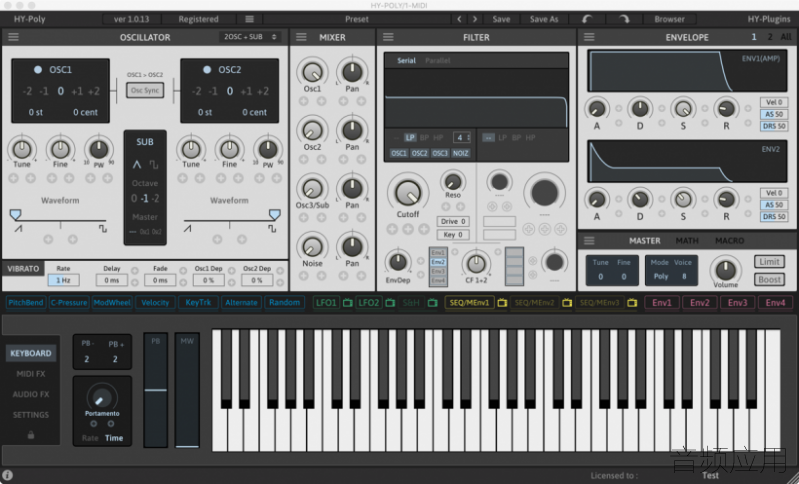Click the Portamento knob
This screenshot has height=484, width=799.
click(x=102, y=397)
